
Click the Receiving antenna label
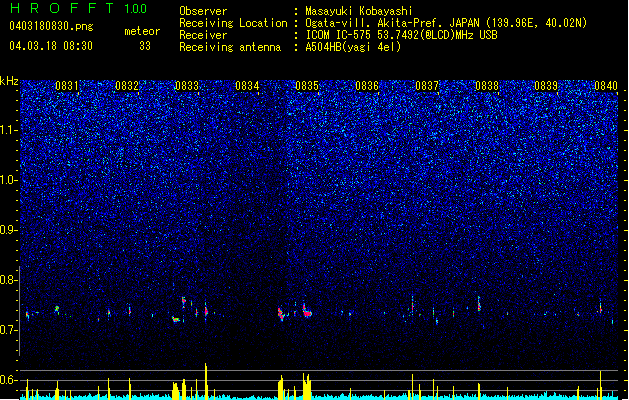click(x=230, y=47)
